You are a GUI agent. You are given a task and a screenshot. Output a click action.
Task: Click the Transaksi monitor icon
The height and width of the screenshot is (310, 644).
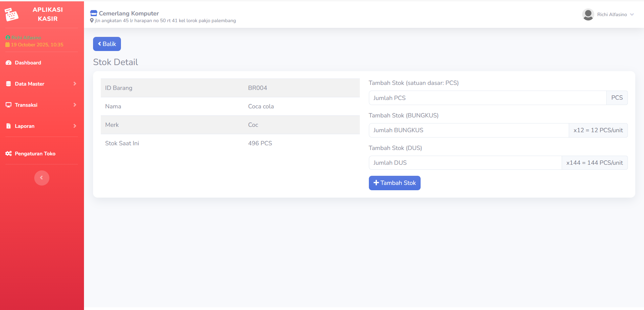pyautogui.click(x=9, y=105)
